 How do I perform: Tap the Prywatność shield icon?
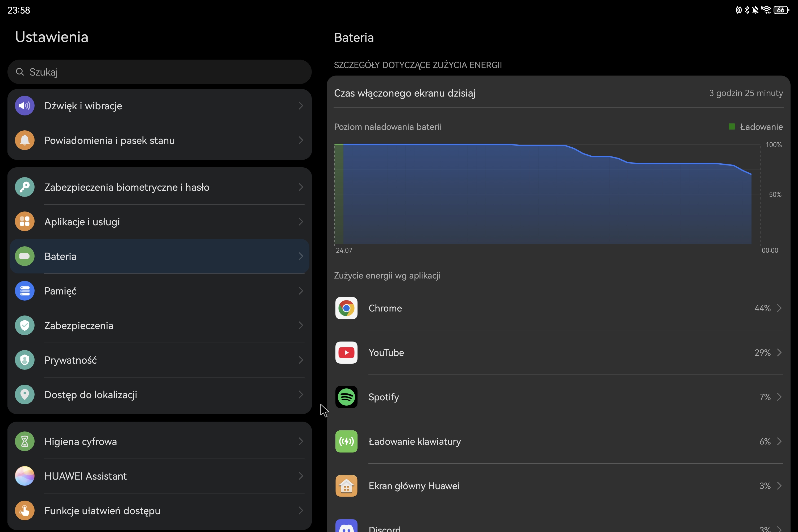25,360
